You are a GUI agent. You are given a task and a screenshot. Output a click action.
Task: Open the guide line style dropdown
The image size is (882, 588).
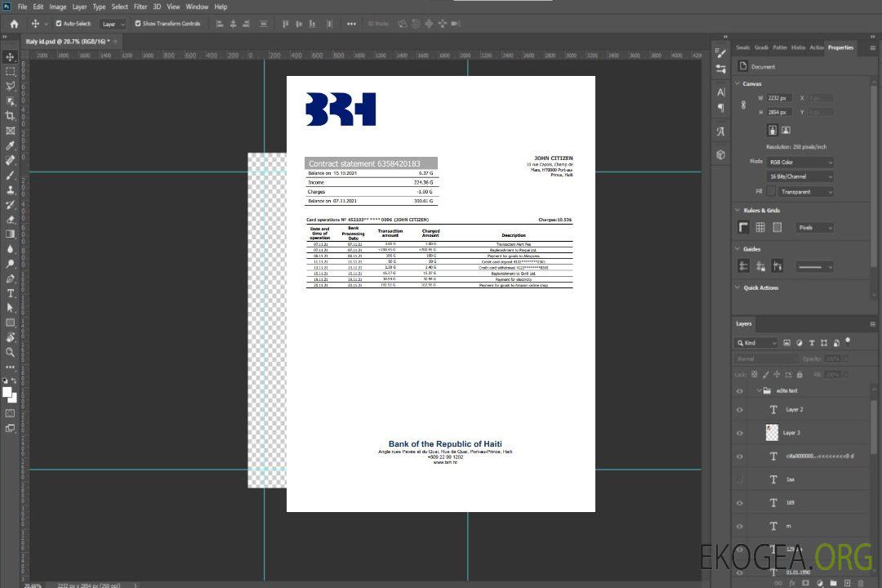coord(814,267)
